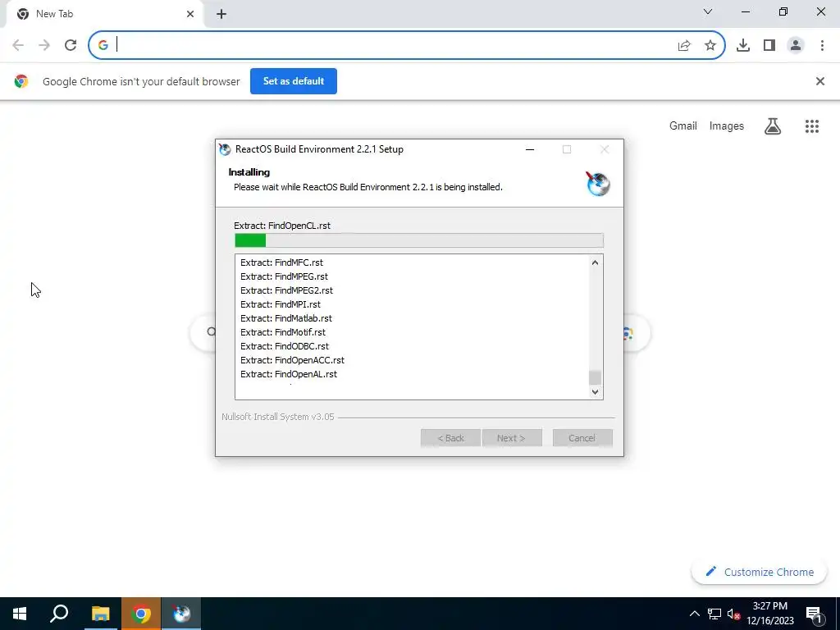The height and width of the screenshot is (630, 840).
Task: Click the log scrollbar thumb
Action: (595, 377)
